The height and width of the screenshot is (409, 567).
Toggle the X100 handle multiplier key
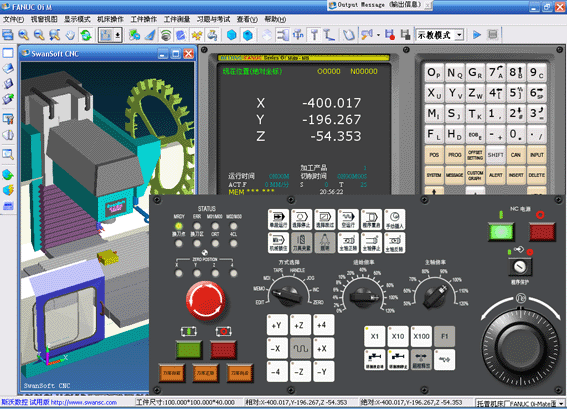[421, 336]
